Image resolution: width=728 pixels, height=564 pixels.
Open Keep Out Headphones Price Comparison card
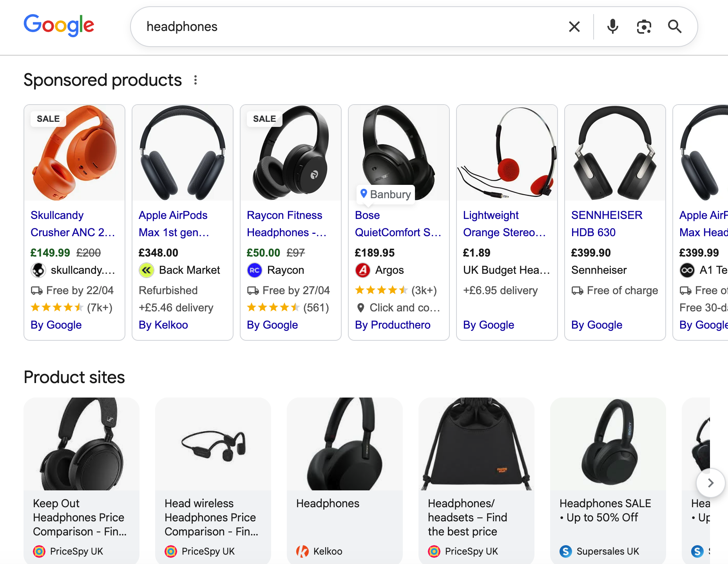coord(81,481)
